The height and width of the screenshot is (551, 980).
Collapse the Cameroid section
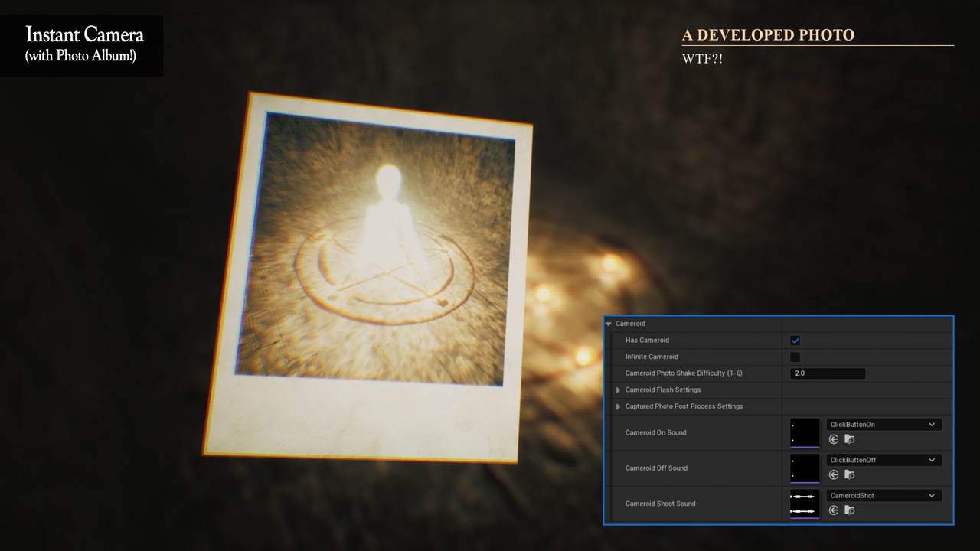609,324
